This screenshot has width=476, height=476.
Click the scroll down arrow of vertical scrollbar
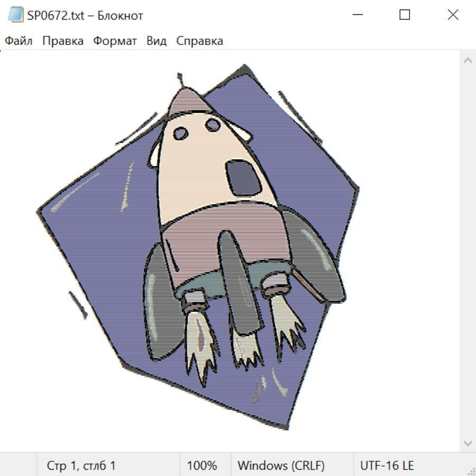(x=468, y=443)
